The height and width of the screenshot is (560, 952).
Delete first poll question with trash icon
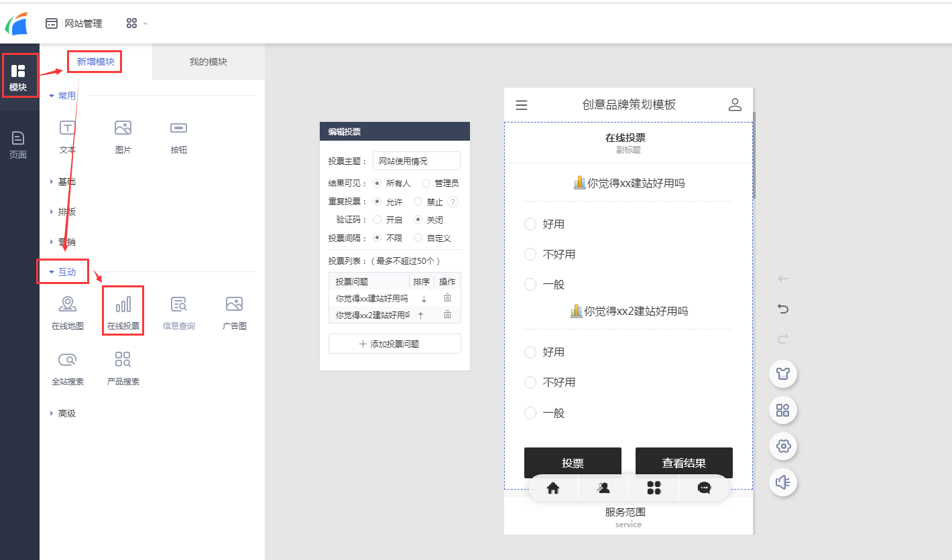pos(447,297)
